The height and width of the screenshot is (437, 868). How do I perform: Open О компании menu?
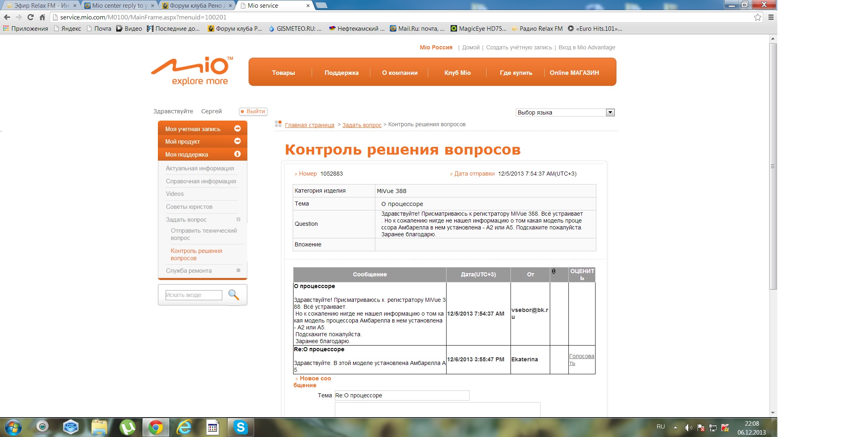click(400, 73)
